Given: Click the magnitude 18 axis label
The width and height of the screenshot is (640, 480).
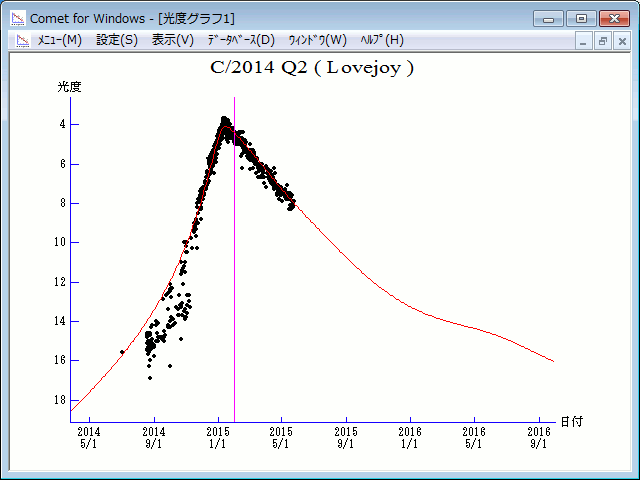Looking at the screenshot, I should point(60,400).
